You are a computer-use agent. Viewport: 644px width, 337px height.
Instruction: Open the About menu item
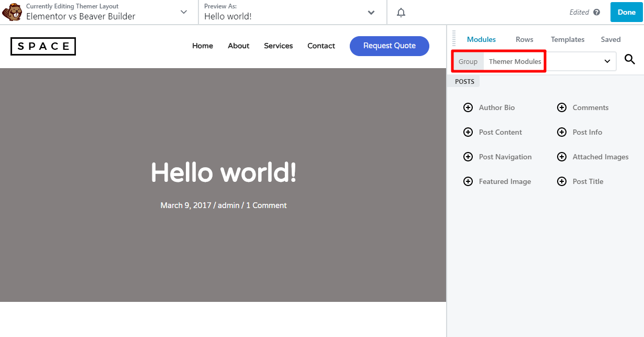point(238,46)
